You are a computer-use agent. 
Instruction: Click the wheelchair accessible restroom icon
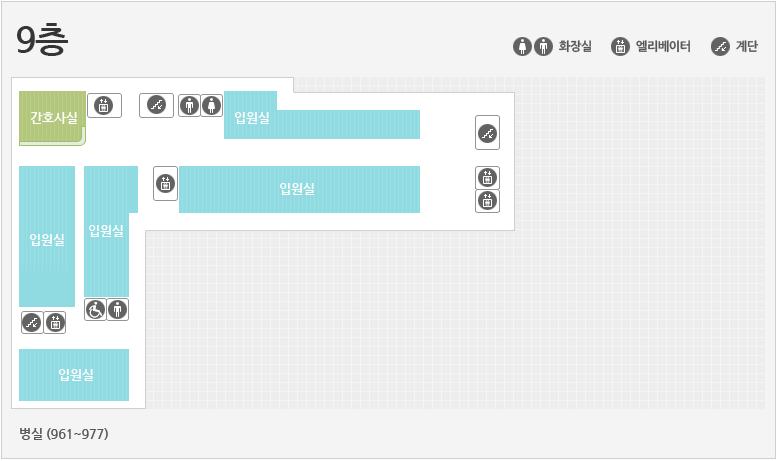point(95,310)
